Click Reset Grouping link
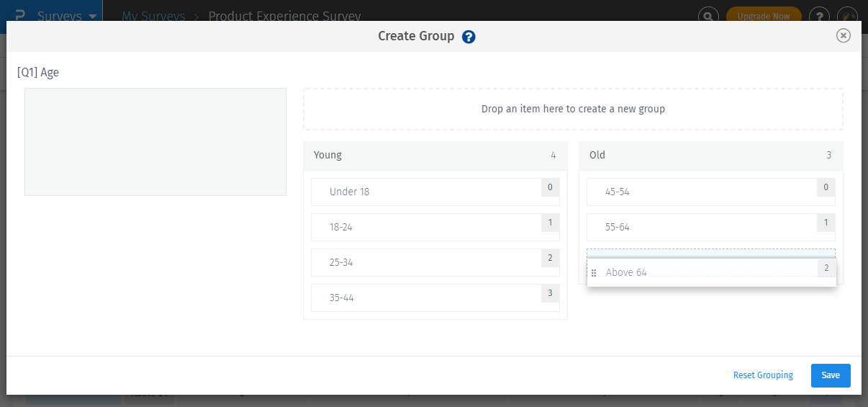The image size is (868, 407). point(763,375)
